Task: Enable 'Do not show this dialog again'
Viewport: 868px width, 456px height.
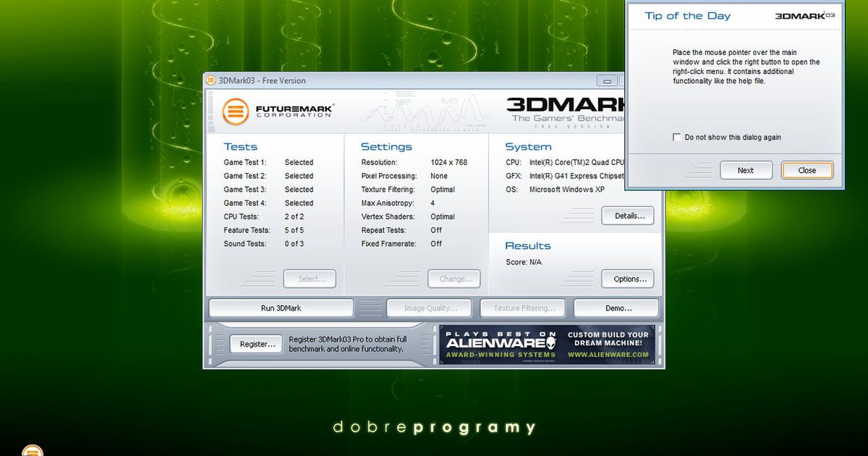Action: tap(676, 137)
